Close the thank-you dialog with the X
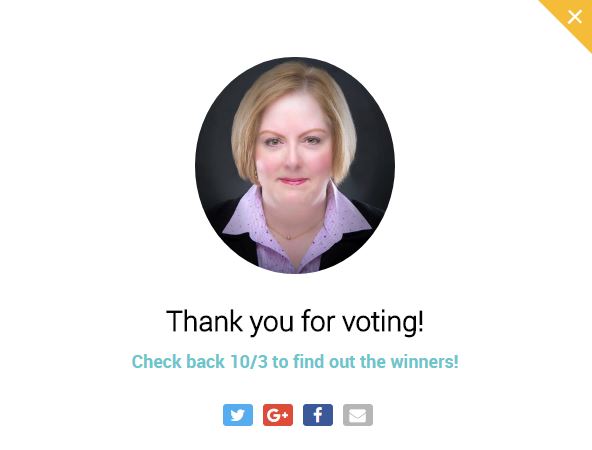Screen dimensions: 592x450 click(575, 17)
